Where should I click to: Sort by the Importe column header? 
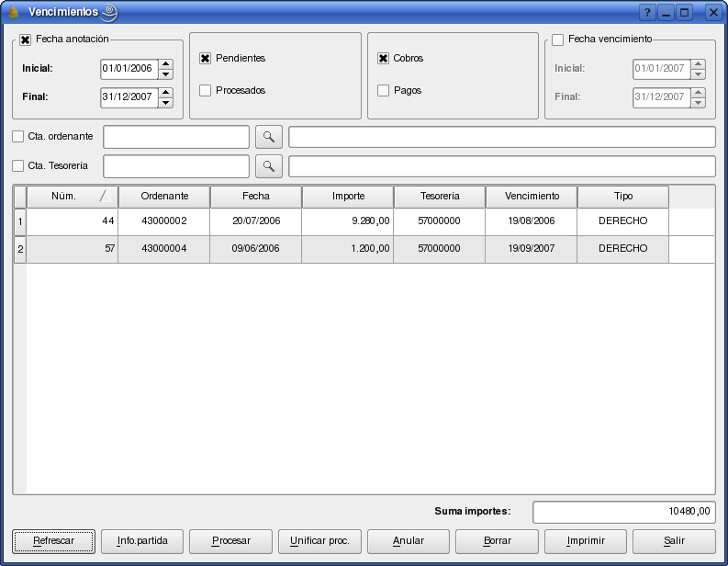(348, 197)
